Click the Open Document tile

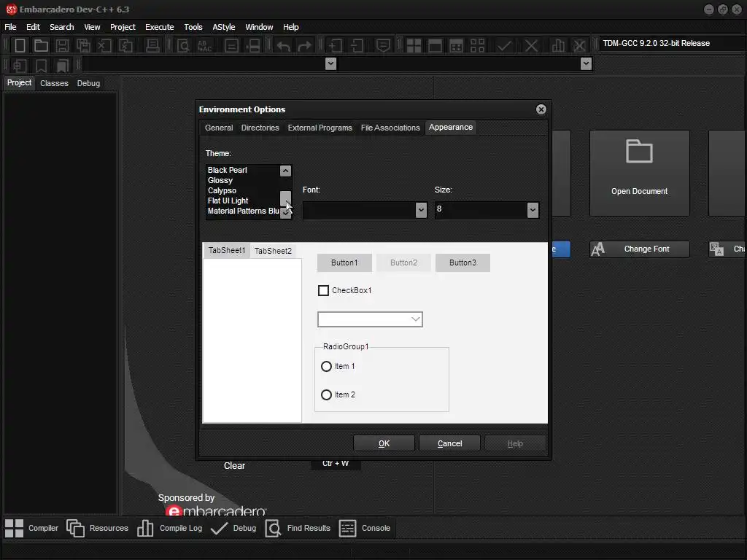(x=639, y=174)
